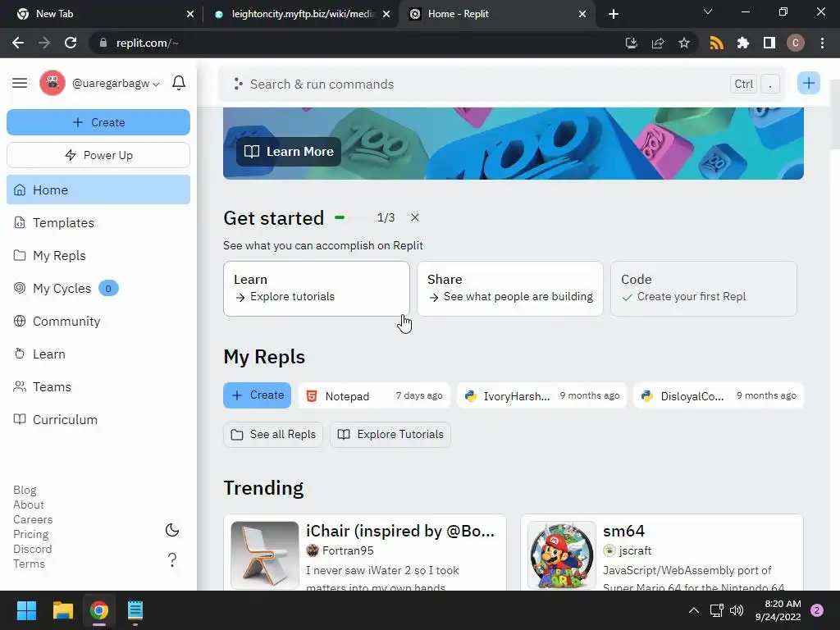Click the Power Up button
Image resolution: width=840 pixels, height=630 pixels.
[x=98, y=155]
